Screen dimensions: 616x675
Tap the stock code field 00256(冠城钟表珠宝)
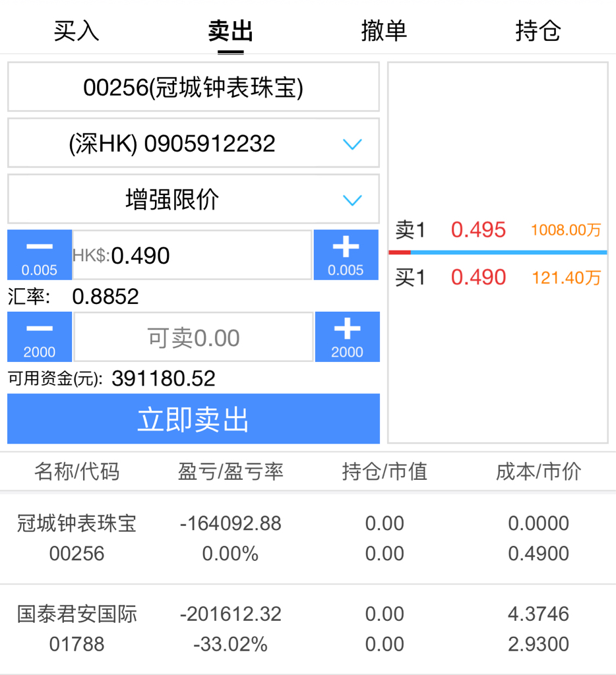[193, 87]
